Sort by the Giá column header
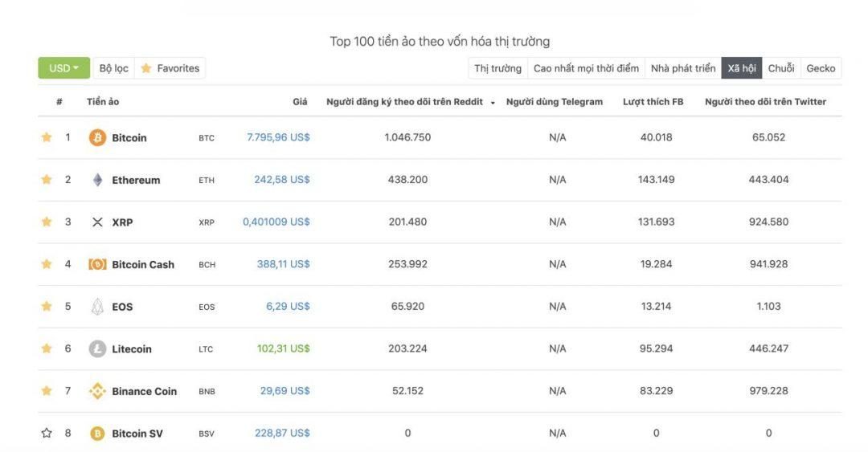This screenshot has width=868, height=452. tap(300, 101)
